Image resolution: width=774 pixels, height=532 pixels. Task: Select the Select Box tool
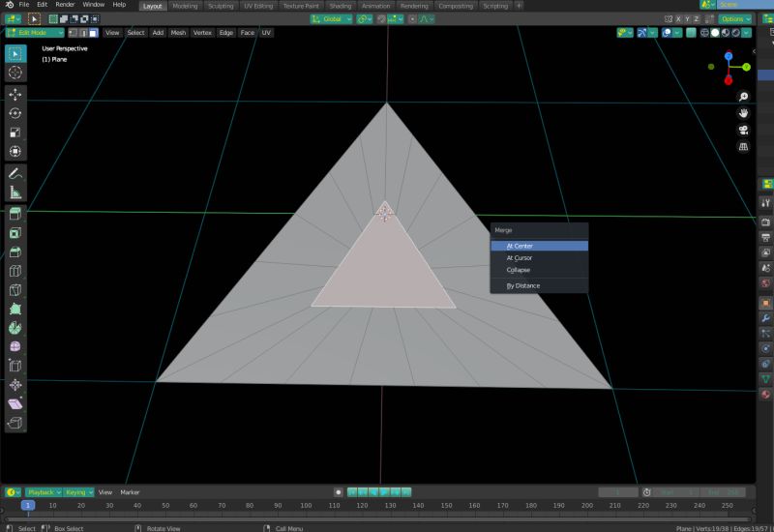[15, 53]
